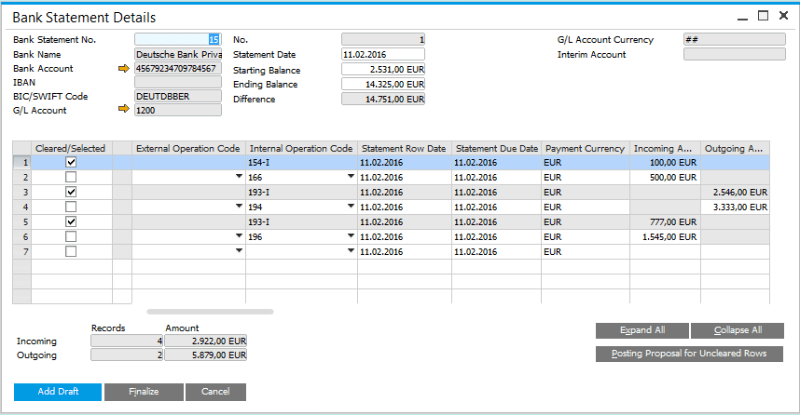Screen dimensions: 800x415
Task: Uncheck Cleared/Selected checkbox in row 1
Action: [71, 162]
